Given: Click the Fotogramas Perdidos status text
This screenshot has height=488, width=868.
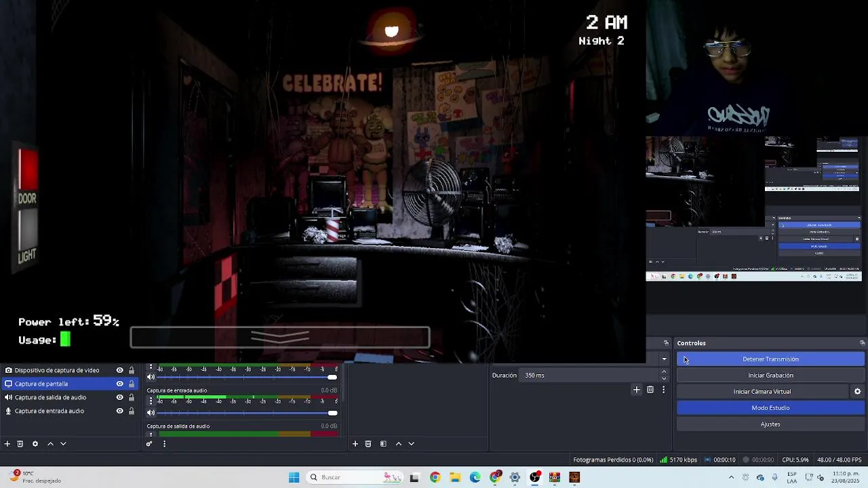Looking at the screenshot, I should pyautogui.click(x=613, y=460).
